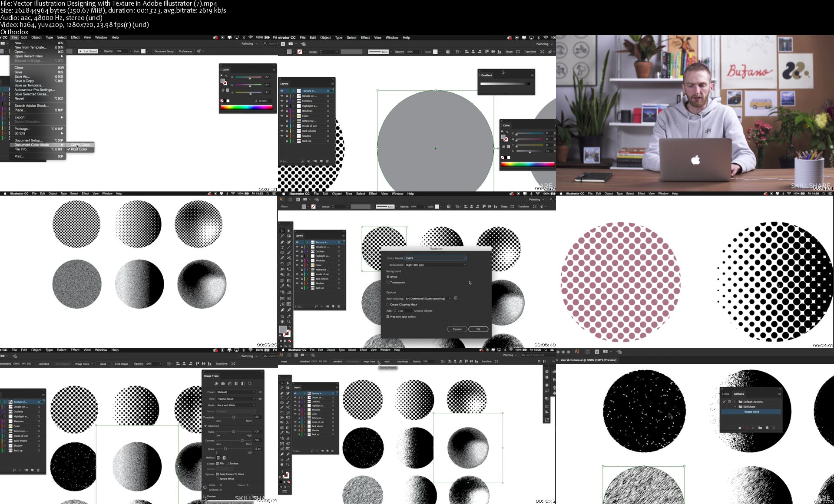Check the Ignore White option in Image Trace
834x504 pixels.
point(217,478)
